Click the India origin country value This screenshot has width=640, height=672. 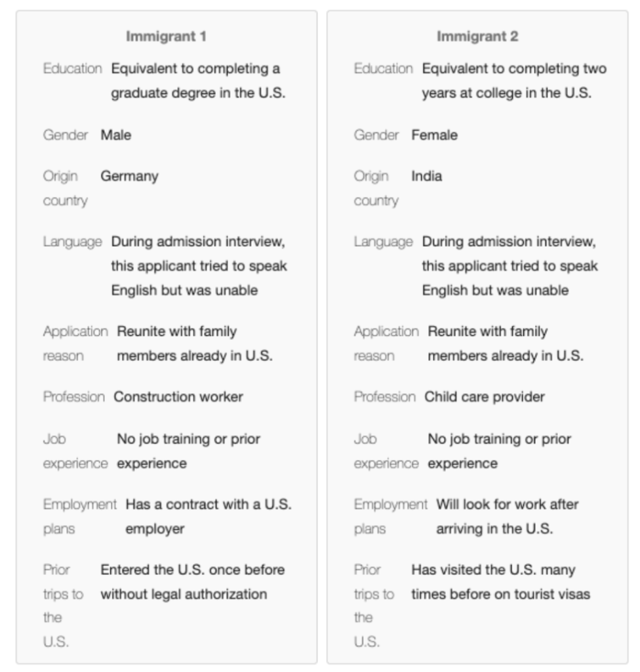click(x=426, y=176)
